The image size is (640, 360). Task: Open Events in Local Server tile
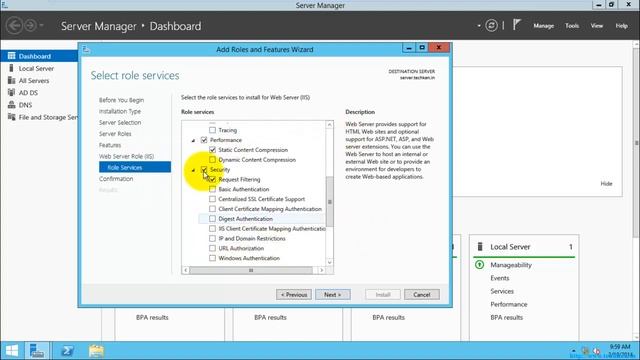coord(500,278)
